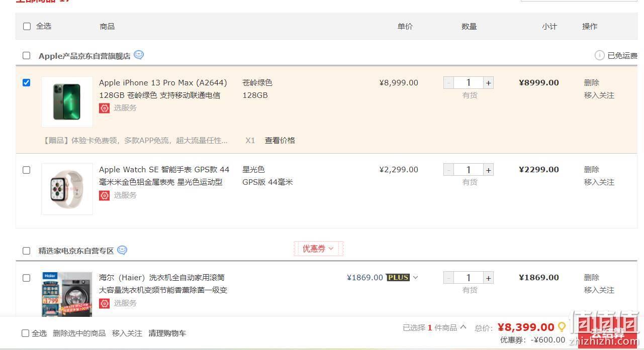This screenshot has height=350, width=644.
Task: Click the total price ¥8,399.00
Action: pos(526,327)
